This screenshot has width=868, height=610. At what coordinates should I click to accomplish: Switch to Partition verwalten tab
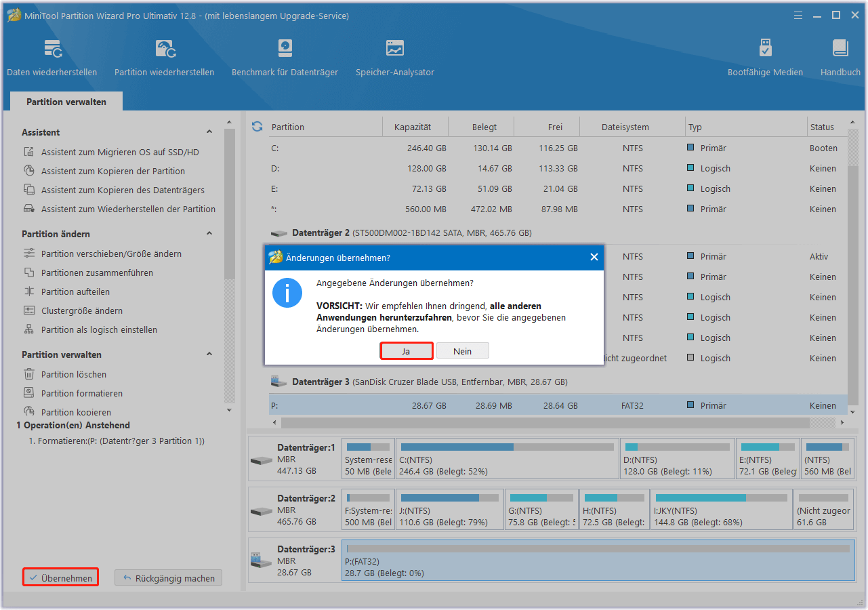pos(66,102)
